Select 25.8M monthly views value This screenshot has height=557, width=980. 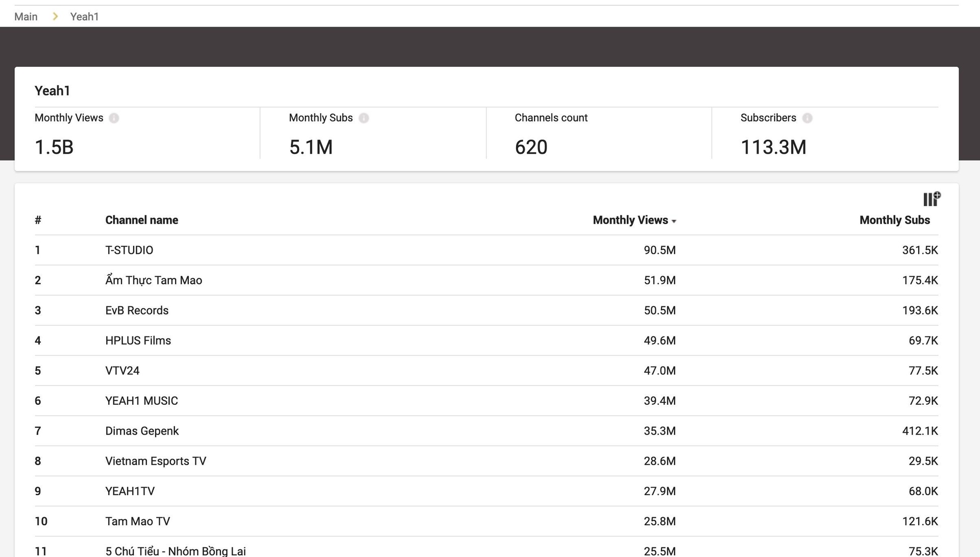(659, 521)
